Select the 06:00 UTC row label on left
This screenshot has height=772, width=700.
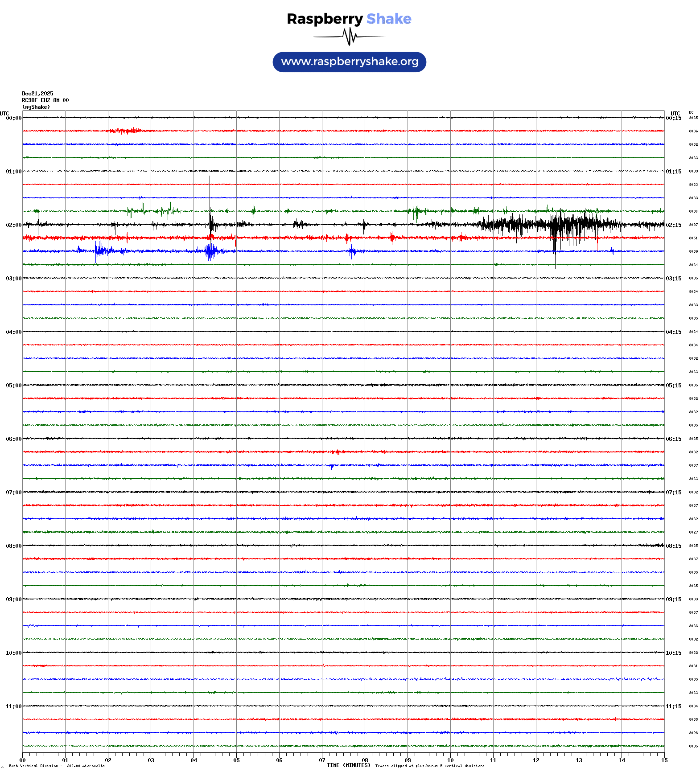coord(13,439)
